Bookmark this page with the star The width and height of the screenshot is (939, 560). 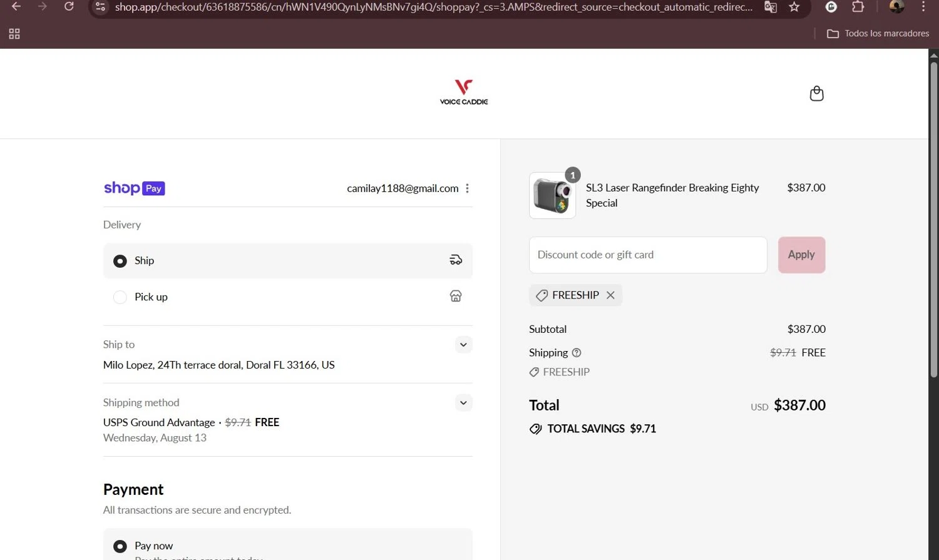click(794, 7)
